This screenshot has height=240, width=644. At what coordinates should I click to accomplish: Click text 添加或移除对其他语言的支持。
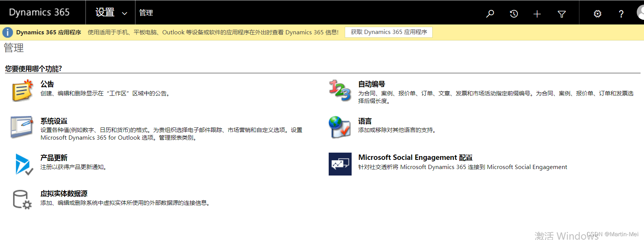click(x=398, y=130)
